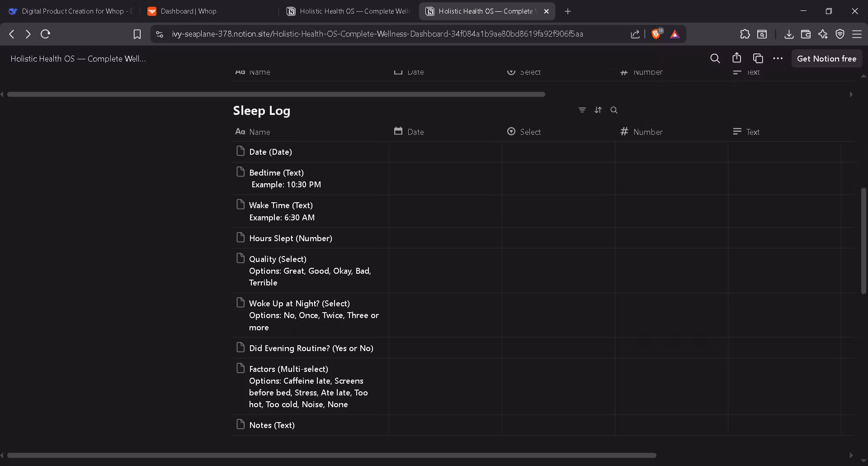Viewport: 868px width, 466px height.
Task: Open page icon of Notes (Text) row
Action: click(241, 424)
